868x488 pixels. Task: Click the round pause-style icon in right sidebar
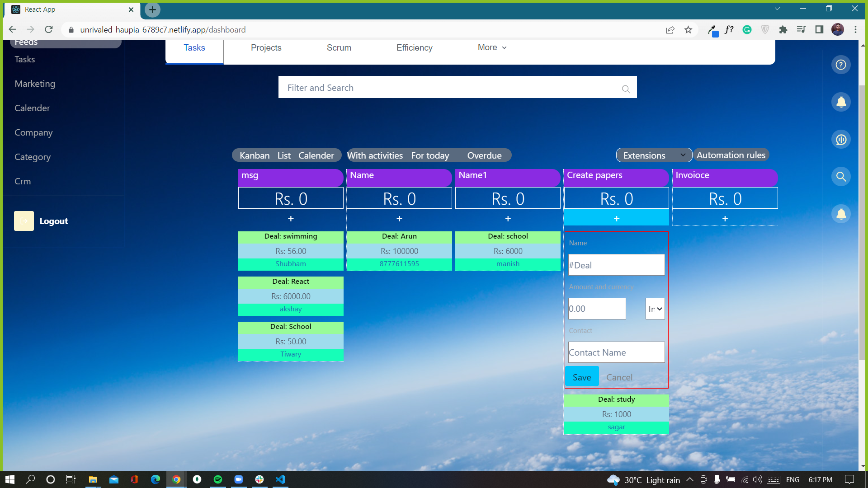[841, 139]
